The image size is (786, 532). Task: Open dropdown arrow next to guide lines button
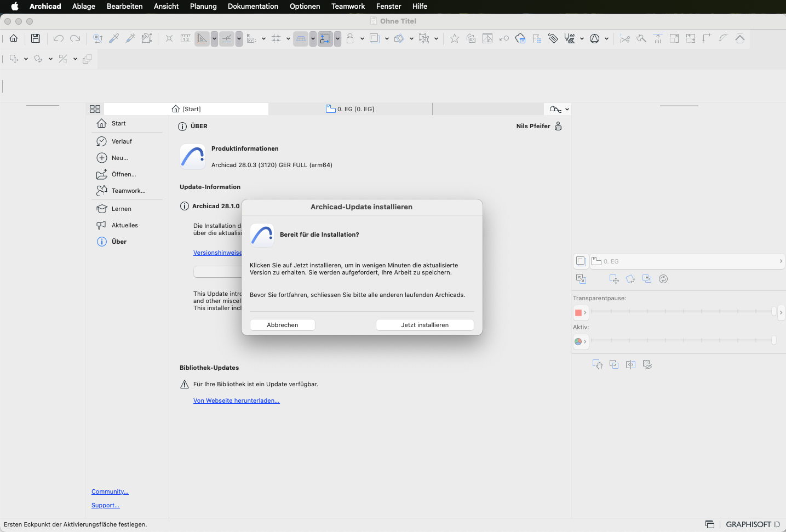point(214,38)
